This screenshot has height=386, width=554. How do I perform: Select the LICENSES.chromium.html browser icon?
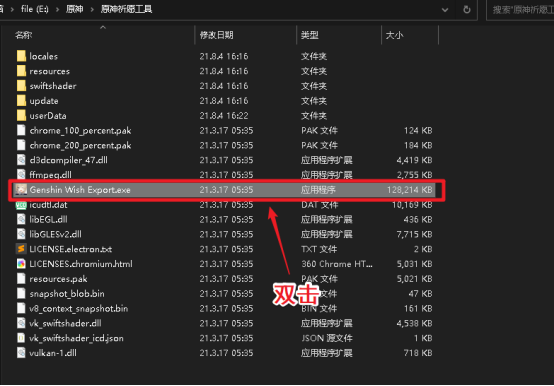click(21, 264)
